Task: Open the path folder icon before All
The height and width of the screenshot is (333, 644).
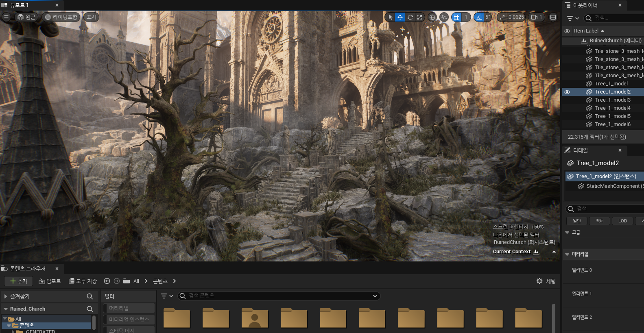Action: coord(127,281)
